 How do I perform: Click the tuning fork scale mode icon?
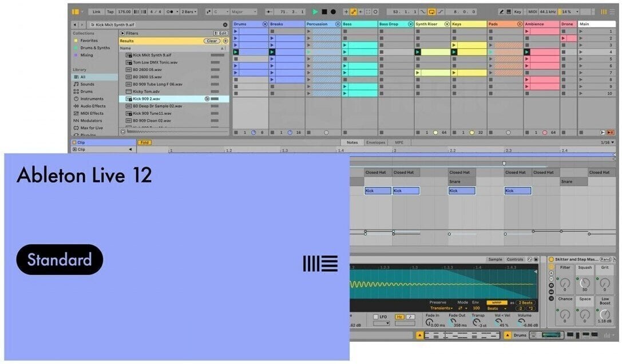point(209,12)
